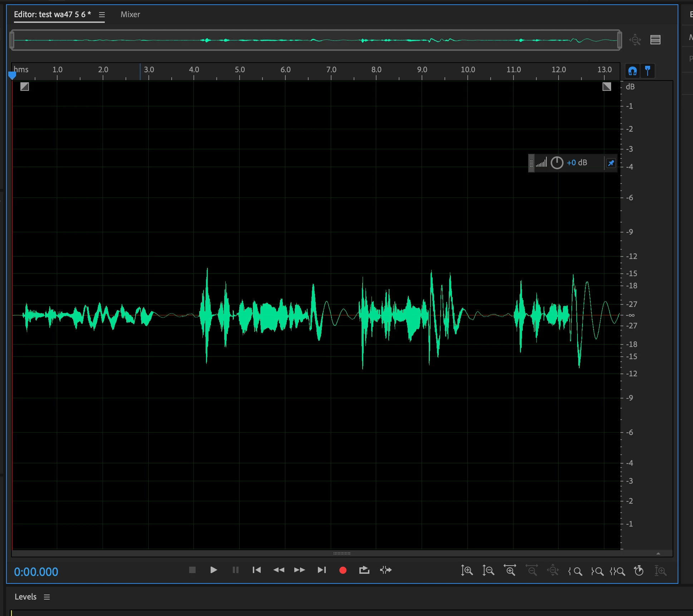
Task: Toggle Loop Playback icon
Action: [x=364, y=570]
